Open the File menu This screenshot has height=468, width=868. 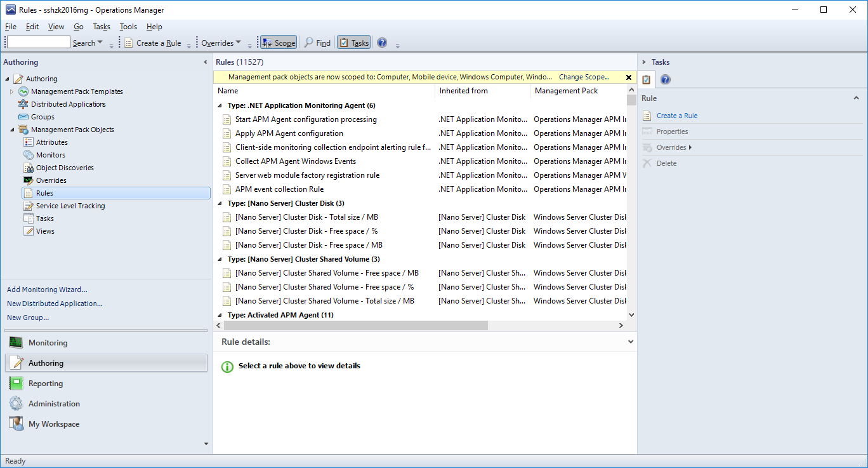coord(11,27)
